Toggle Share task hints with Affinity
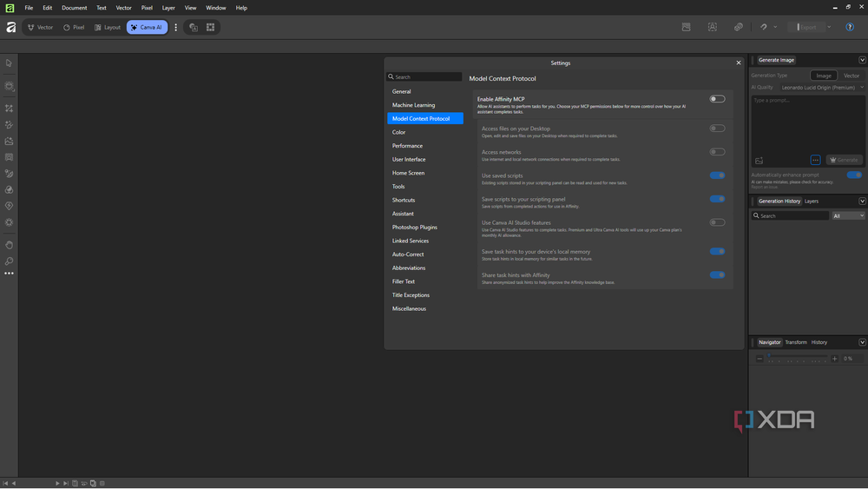Image resolution: width=868 pixels, height=489 pixels. pyautogui.click(x=717, y=274)
